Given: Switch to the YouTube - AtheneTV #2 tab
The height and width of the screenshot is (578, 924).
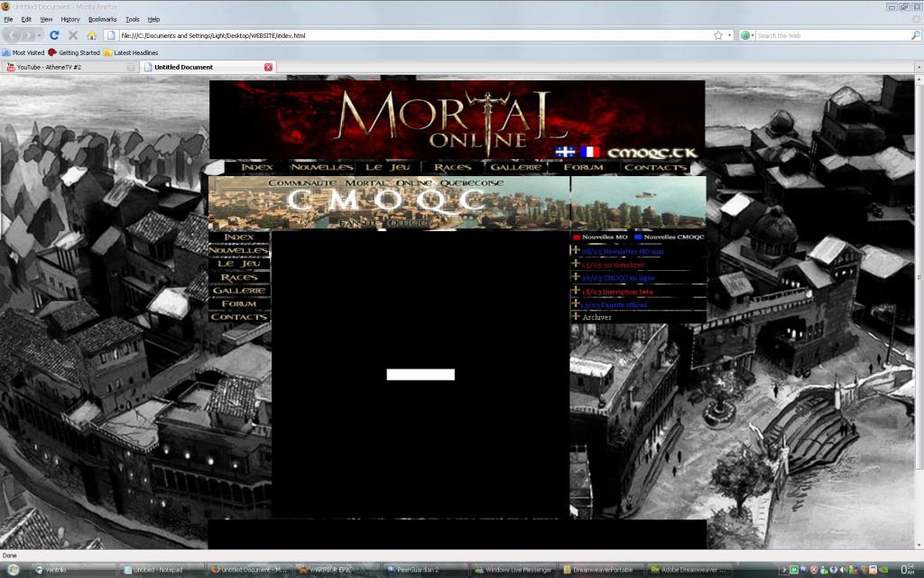Looking at the screenshot, I should (70, 67).
